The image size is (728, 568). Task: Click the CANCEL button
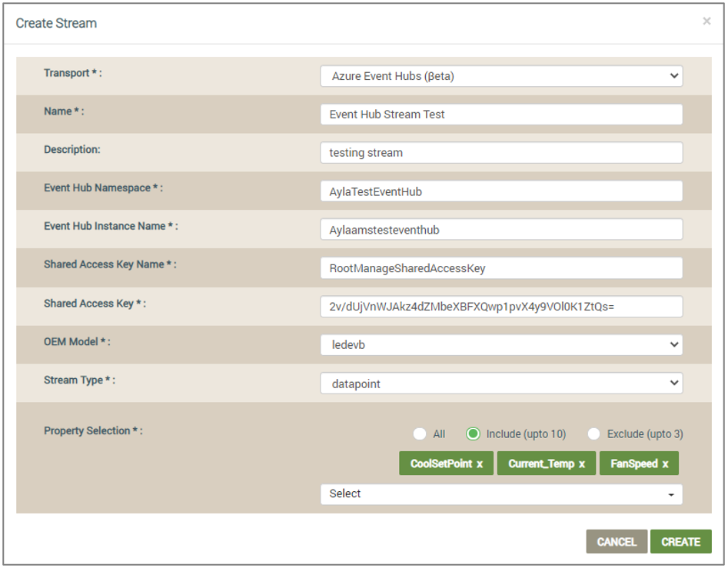coord(617,542)
